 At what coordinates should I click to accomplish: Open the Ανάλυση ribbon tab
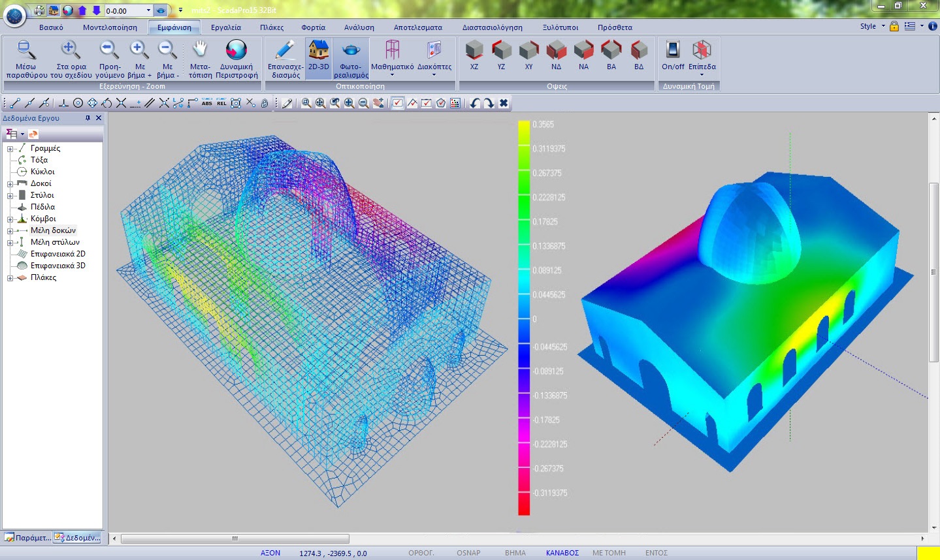pyautogui.click(x=359, y=27)
